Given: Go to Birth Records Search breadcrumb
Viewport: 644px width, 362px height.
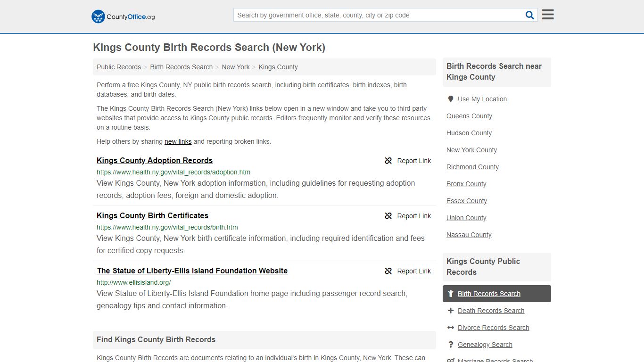Looking at the screenshot, I should point(182,67).
